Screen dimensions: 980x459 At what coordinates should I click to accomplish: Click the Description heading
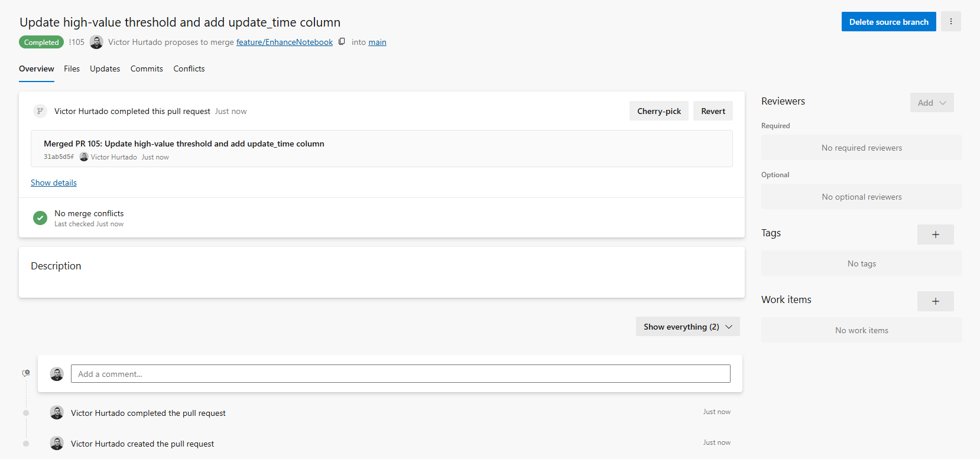(56, 266)
